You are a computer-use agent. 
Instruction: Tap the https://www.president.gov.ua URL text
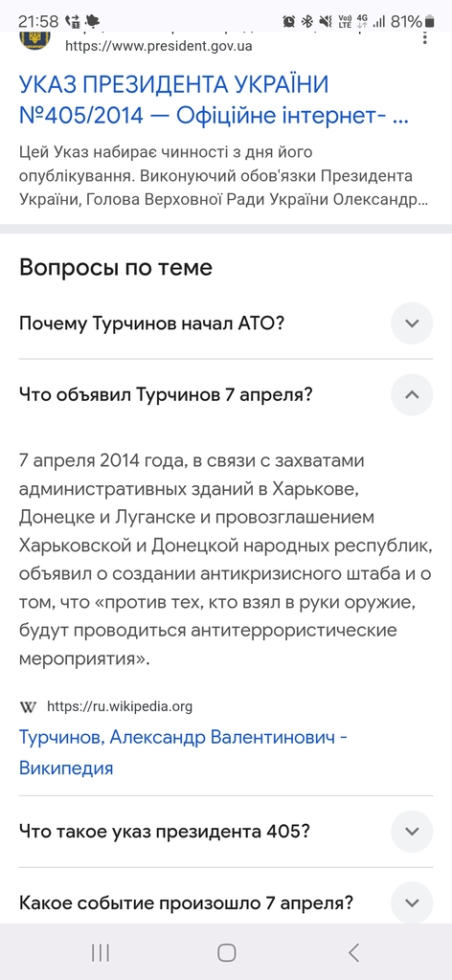click(x=159, y=46)
